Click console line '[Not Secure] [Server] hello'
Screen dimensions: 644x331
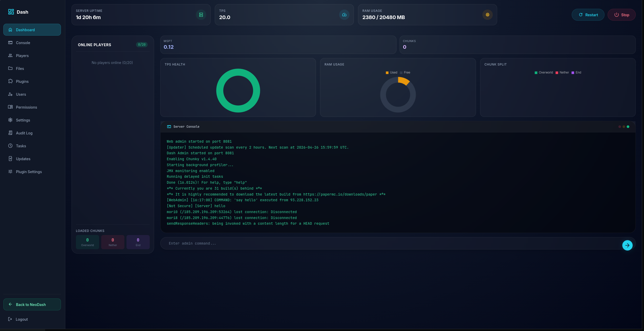pos(196,206)
